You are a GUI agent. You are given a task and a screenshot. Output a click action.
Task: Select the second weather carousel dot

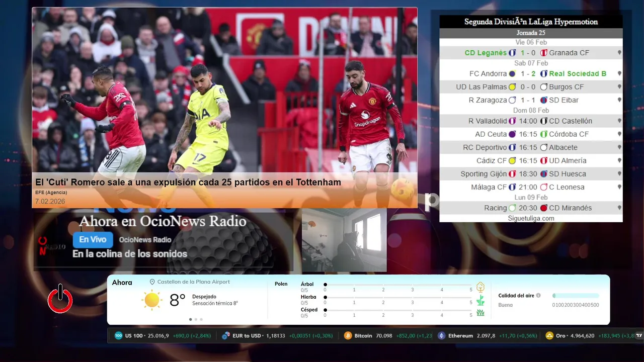(196, 319)
